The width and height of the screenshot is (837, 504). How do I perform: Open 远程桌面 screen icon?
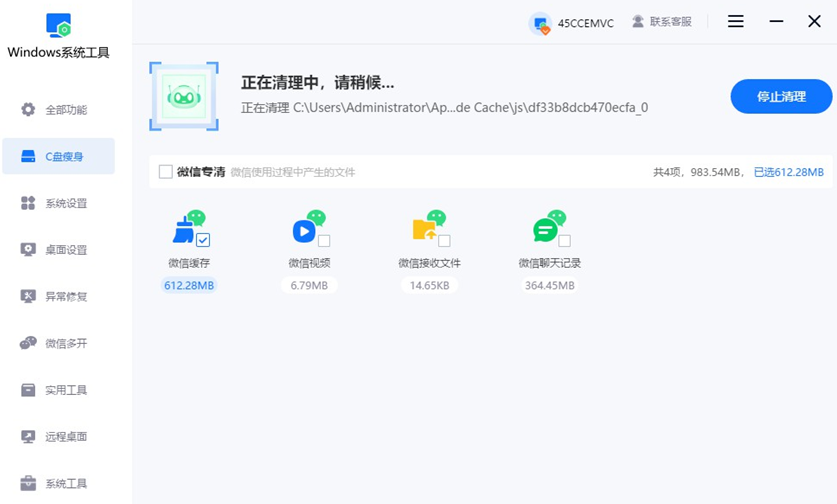[x=28, y=437]
